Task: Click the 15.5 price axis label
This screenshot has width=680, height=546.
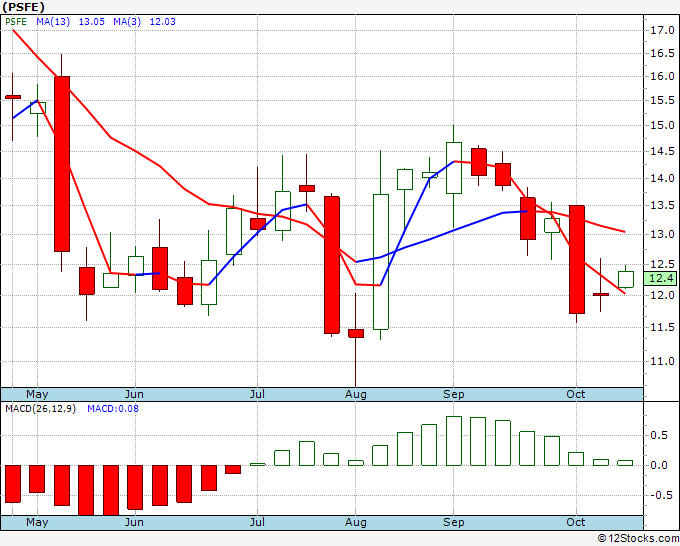Action: click(662, 100)
